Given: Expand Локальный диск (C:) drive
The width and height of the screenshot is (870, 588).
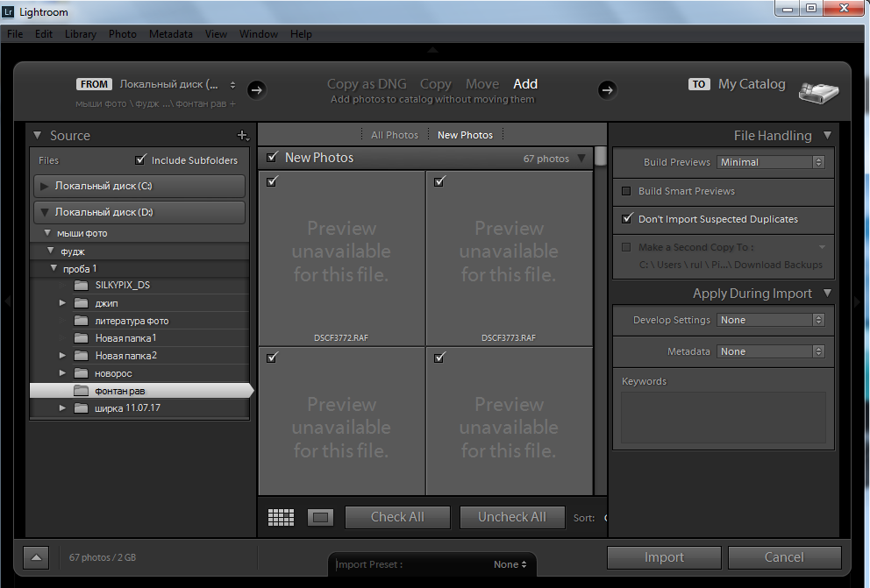Looking at the screenshot, I should pos(45,186).
